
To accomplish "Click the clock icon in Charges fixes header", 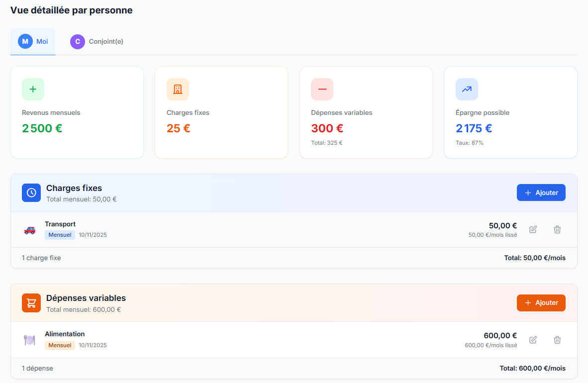I will (x=31, y=192).
